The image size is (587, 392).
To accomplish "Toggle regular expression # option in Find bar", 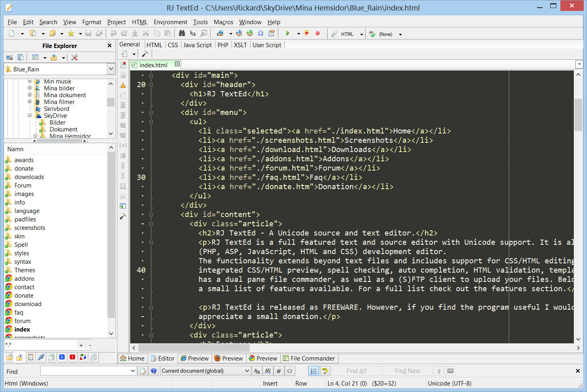I will [x=279, y=371].
